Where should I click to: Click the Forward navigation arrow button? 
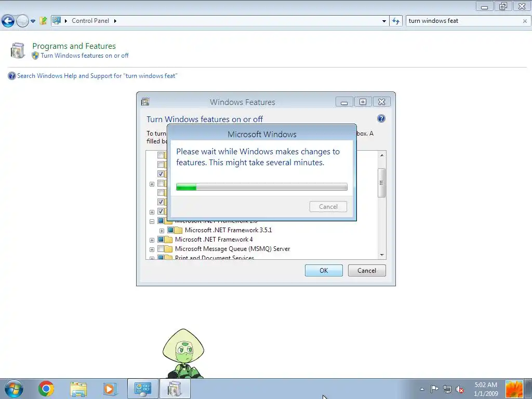(x=22, y=21)
